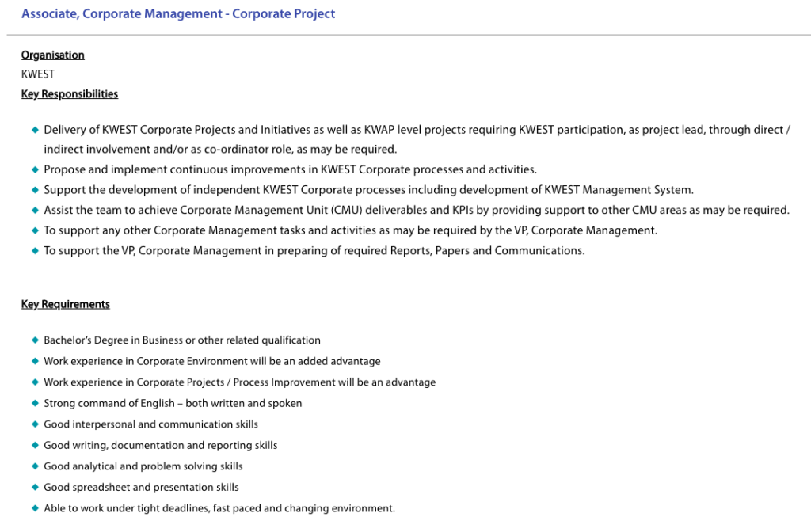Click diamond bullet beside 'Able to work under tight deadlines'
This screenshot has width=811, height=532.
click(x=35, y=508)
